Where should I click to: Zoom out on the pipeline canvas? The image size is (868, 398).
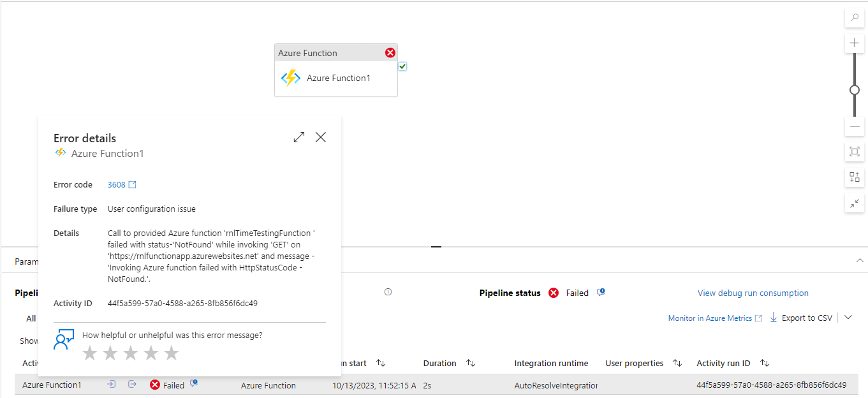click(854, 126)
